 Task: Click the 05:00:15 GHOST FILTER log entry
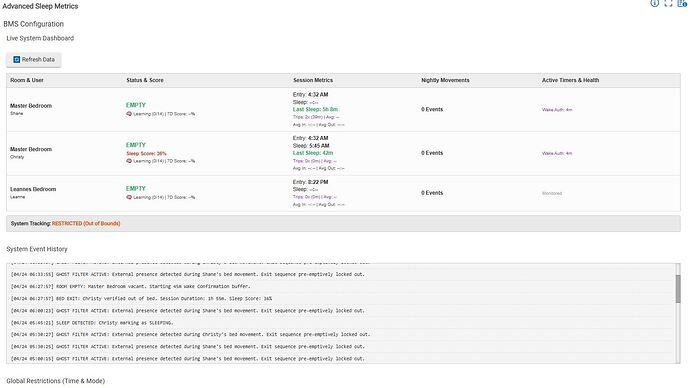click(x=187, y=359)
